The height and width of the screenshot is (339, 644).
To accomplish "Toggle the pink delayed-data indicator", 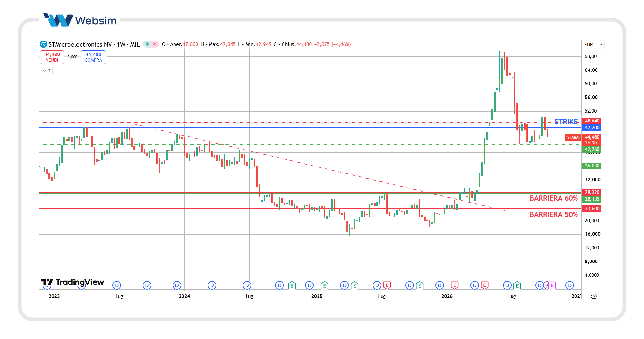I will (154, 44).
